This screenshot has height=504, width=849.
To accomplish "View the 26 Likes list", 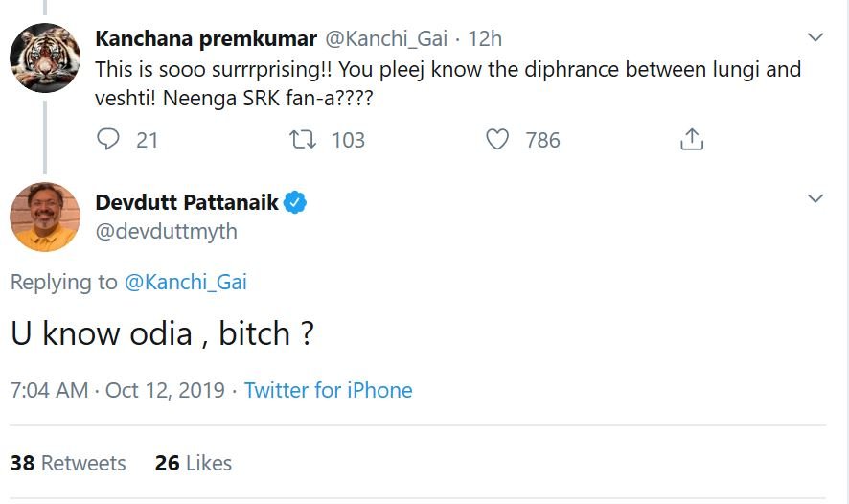I will (x=194, y=463).
